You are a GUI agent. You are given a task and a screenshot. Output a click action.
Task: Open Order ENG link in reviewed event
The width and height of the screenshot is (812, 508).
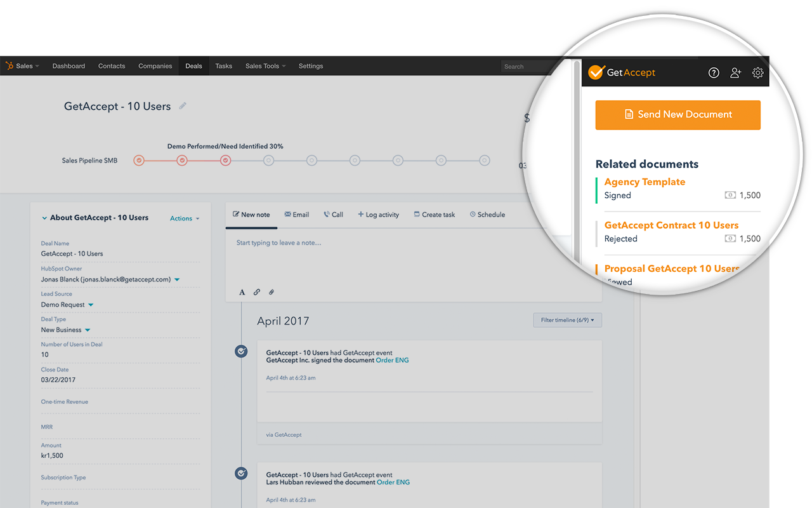[393, 482]
